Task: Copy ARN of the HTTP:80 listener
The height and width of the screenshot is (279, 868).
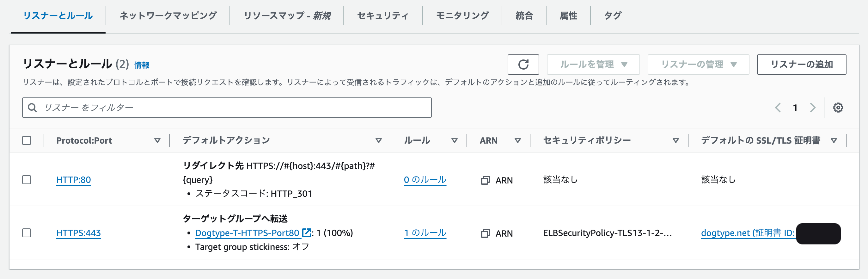Action: [x=485, y=181]
